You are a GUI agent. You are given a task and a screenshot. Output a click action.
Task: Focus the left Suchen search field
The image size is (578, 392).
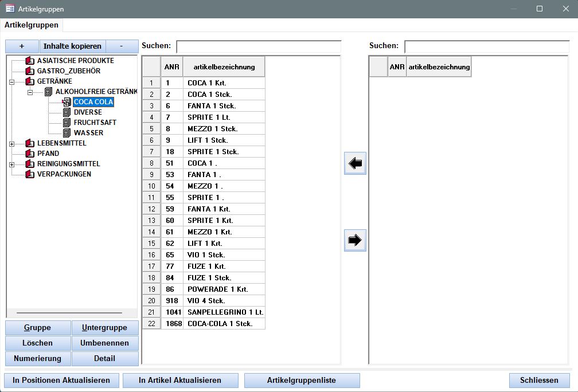[x=258, y=46]
